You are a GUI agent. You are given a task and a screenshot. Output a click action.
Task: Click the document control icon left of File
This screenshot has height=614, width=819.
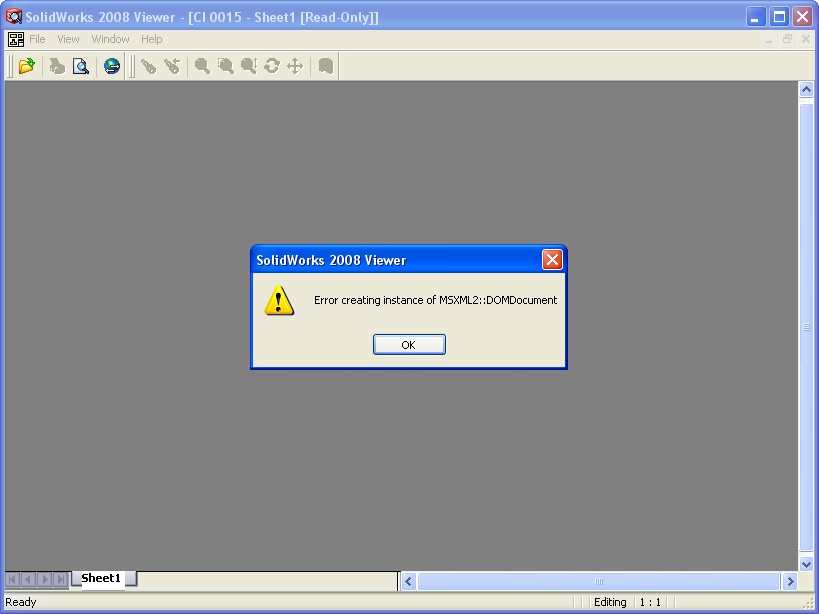(x=16, y=39)
